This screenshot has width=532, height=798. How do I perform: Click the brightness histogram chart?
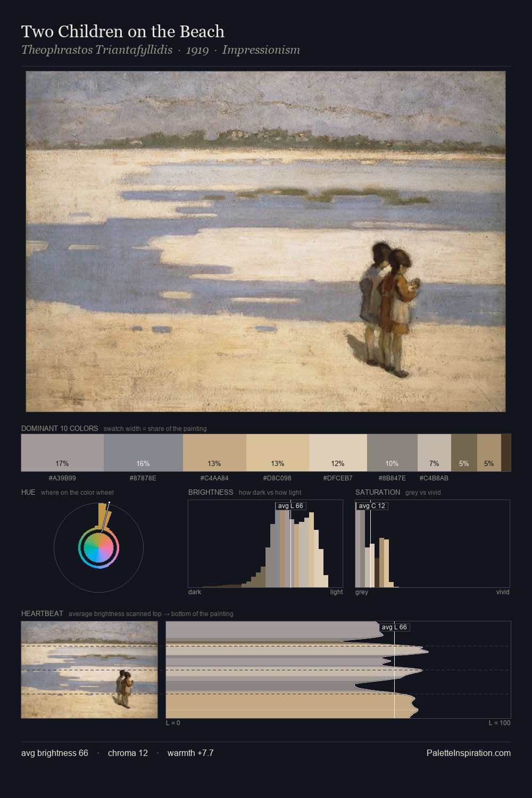click(265, 544)
